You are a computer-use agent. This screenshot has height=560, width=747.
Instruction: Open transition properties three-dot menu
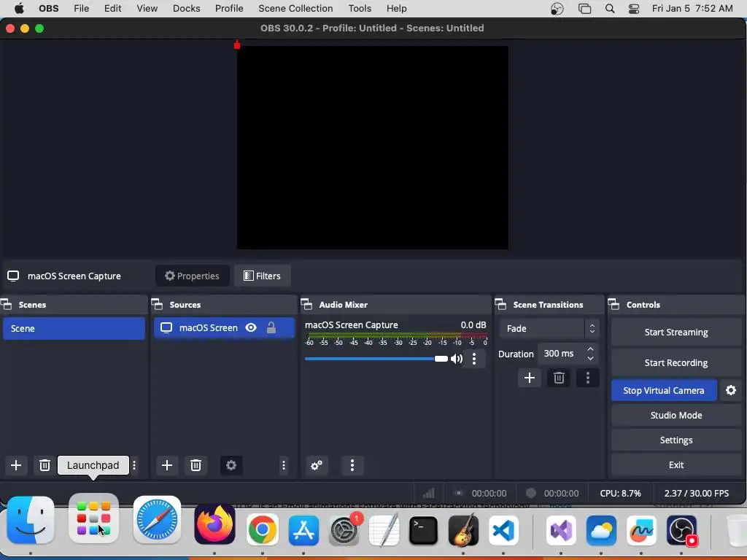coord(588,378)
